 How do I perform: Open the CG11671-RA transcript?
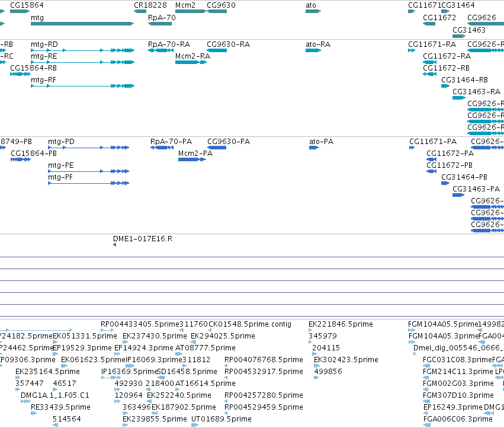coord(412,50)
